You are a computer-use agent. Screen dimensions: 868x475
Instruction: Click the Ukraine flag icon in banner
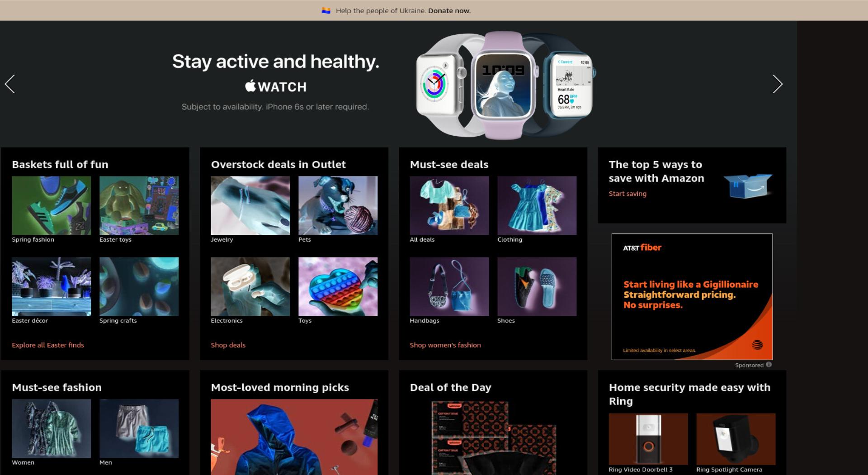tap(326, 10)
